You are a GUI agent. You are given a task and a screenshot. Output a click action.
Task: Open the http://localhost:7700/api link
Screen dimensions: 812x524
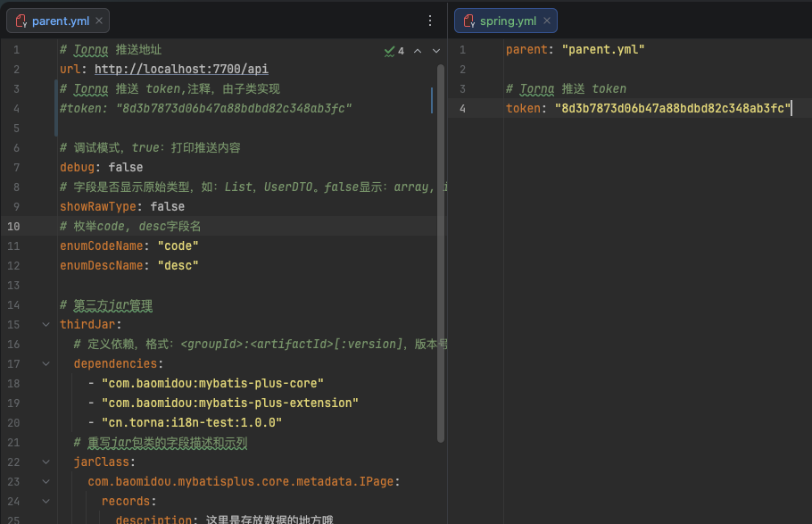[181, 70]
